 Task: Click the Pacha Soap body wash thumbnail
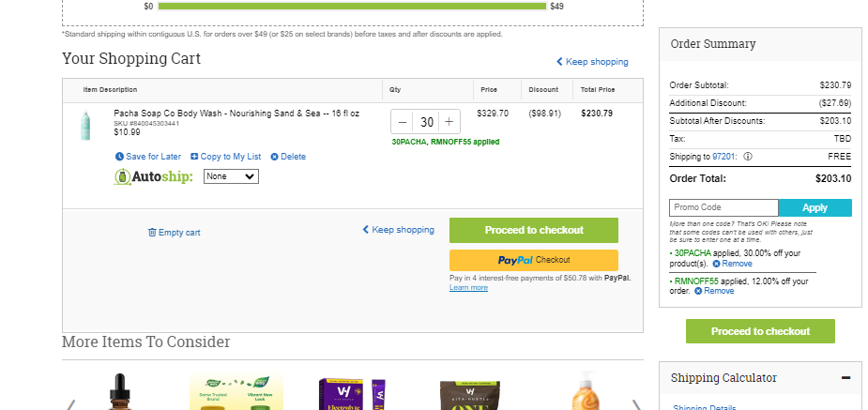click(x=85, y=126)
